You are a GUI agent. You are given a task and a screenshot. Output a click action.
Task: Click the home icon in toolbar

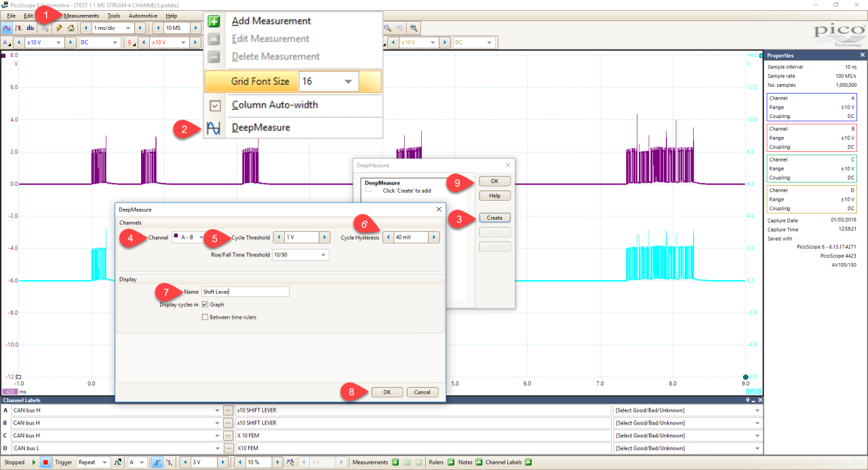click(x=71, y=28)
